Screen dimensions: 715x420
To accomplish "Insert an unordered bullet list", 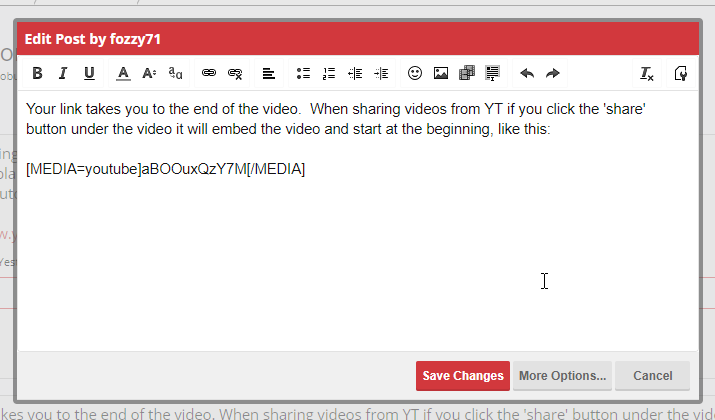I will pos(304,73).
